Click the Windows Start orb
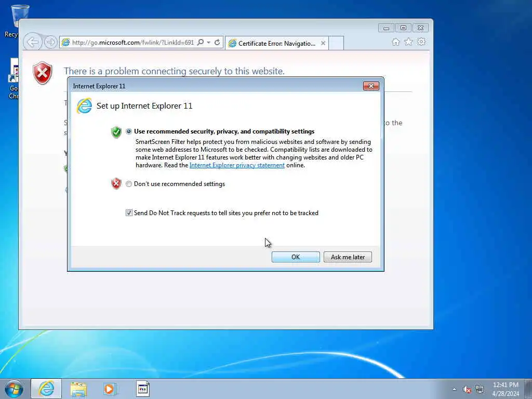The image size is (532, 399). click(x=14, y=389)
